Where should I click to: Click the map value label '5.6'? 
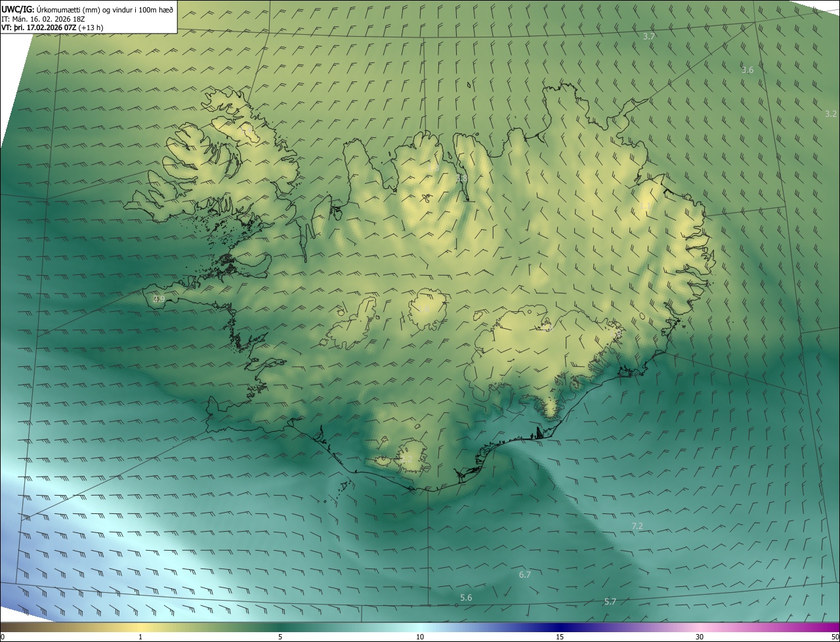click(x=466, y=598)
